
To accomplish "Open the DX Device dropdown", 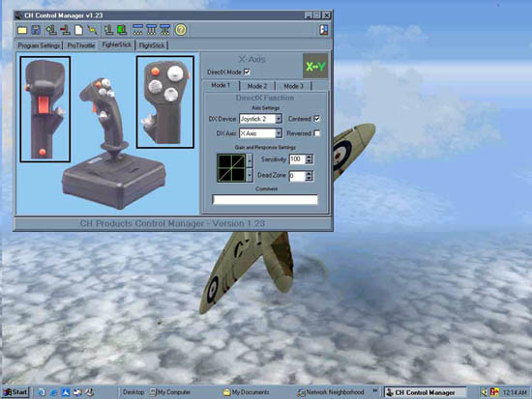I will pyautogui.click(x=279, y=119).
